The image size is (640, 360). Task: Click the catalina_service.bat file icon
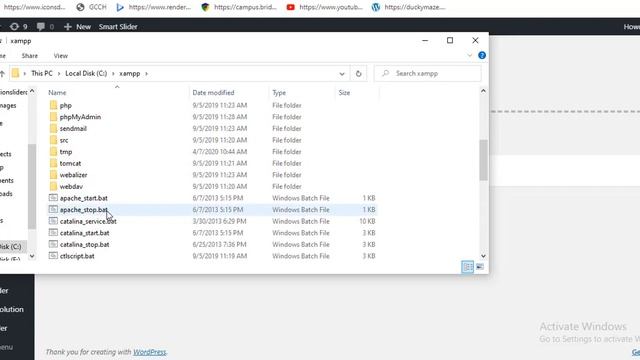point(53,221)
